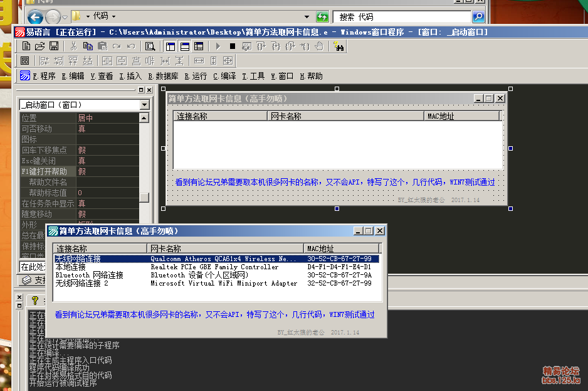Screen dimensions: 588x391
Task: Click the 位置 property value 居中
Action: click(x=107, y=118)
